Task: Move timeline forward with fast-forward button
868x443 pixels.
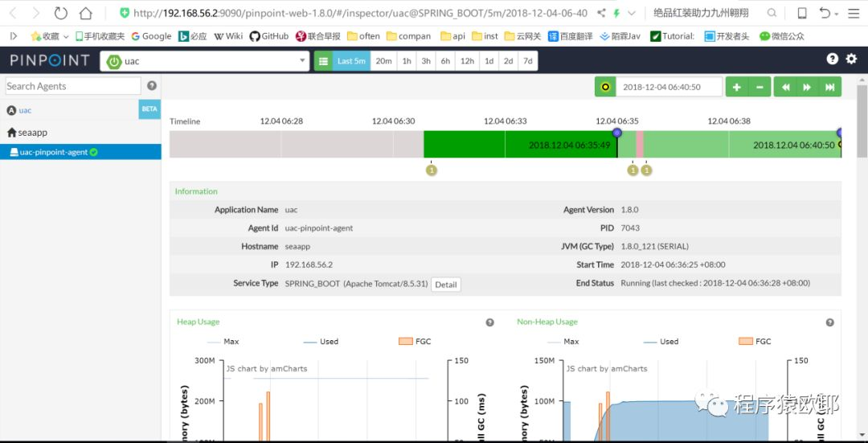Action: tap(807, 87)
